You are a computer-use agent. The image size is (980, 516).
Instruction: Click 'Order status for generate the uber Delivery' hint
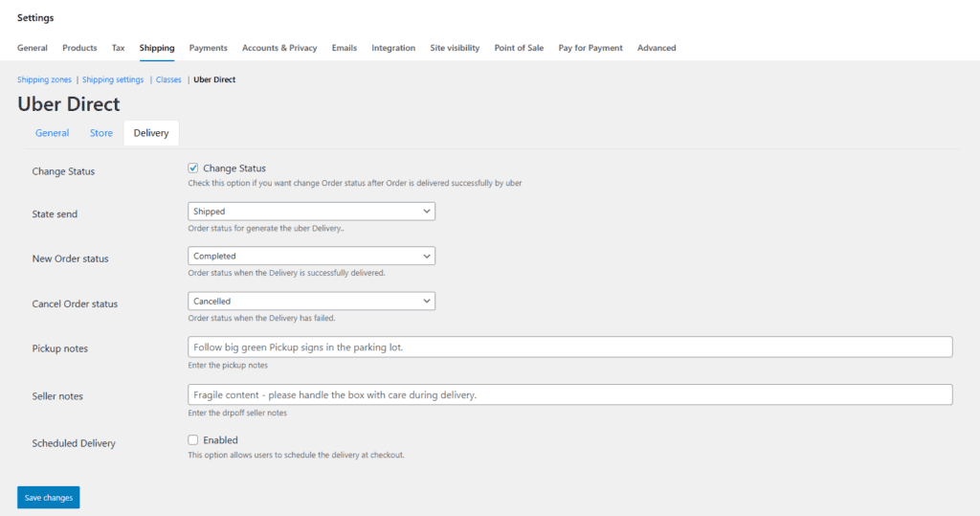(266, 228)
